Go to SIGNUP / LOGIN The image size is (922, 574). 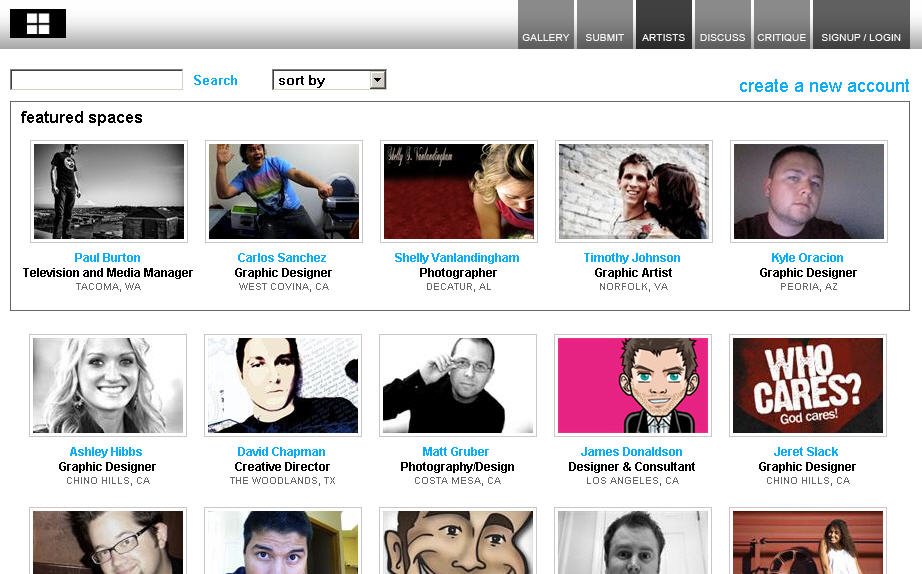861,24
